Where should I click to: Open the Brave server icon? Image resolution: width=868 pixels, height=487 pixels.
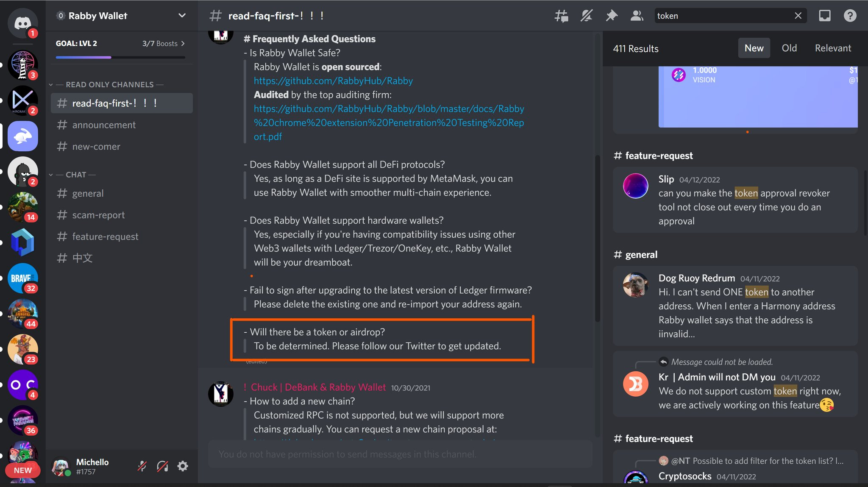22,278
